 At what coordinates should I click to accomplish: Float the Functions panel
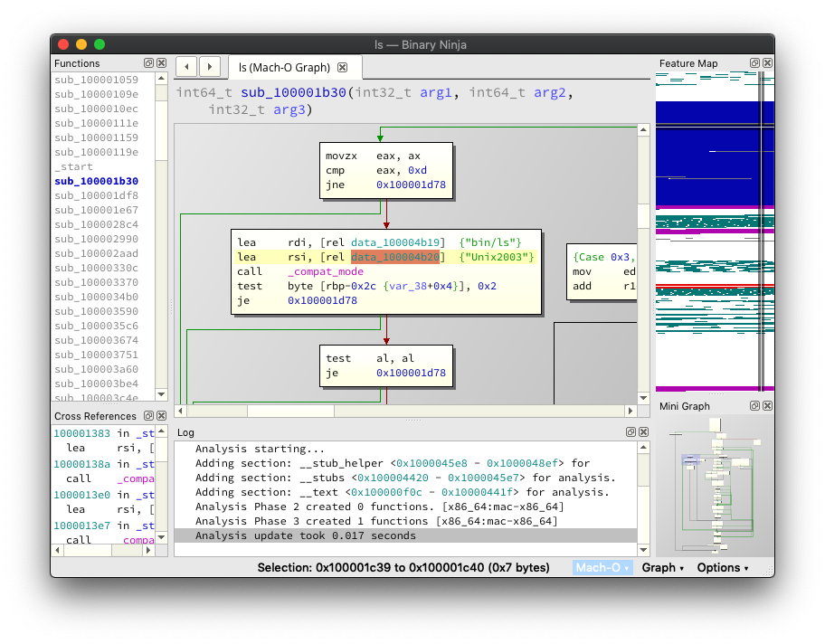148,63
